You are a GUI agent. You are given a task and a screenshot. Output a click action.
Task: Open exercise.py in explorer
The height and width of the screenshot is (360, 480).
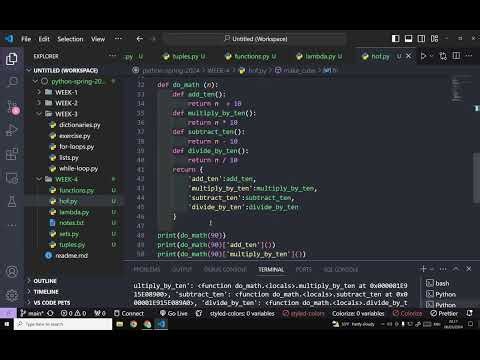pos(74,136)
